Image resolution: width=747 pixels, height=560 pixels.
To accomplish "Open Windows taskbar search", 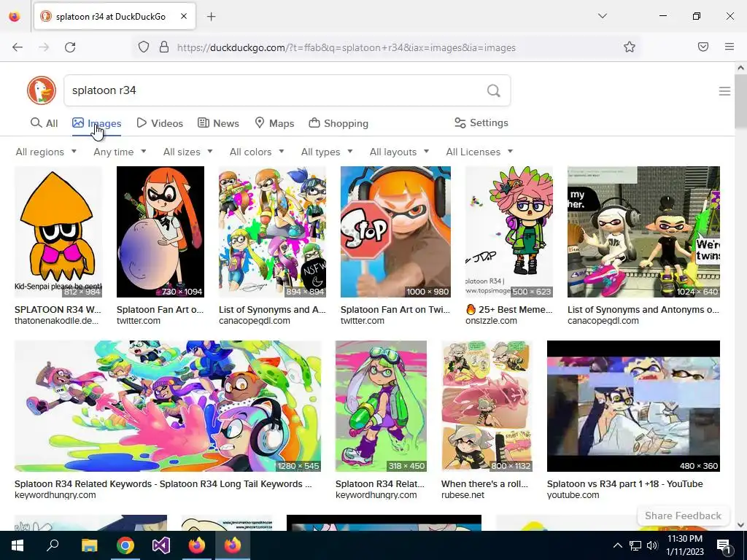I will [53, 545].
